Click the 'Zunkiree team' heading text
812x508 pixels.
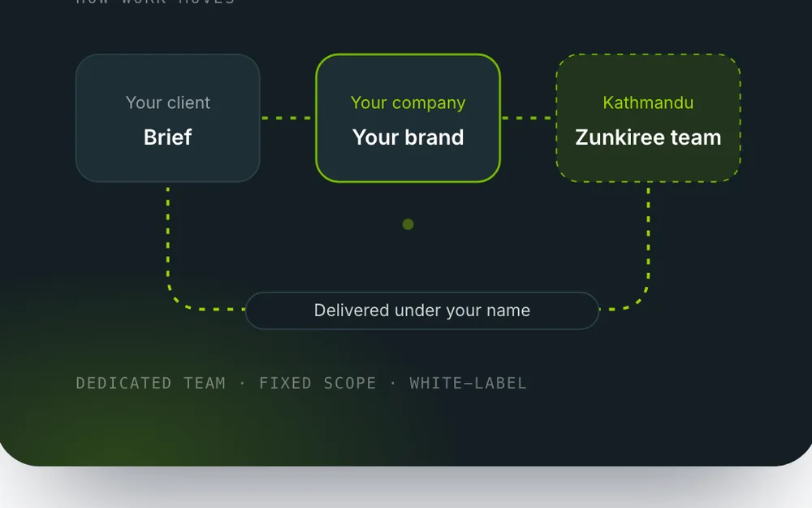(648, 137)
